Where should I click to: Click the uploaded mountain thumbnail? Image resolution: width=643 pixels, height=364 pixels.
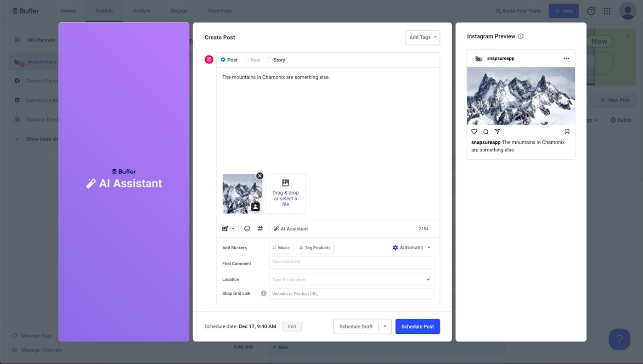[243, 194]
